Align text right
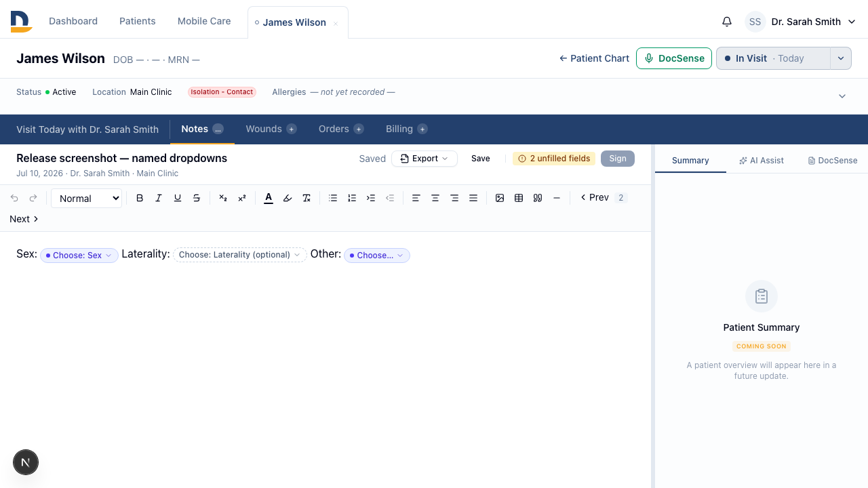This screenshot has width=868, height=488. coord(454,198)
